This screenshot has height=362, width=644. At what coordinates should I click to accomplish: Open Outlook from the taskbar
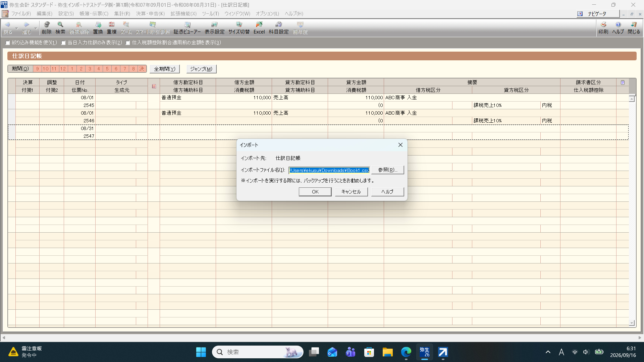[x=332, y=352]
